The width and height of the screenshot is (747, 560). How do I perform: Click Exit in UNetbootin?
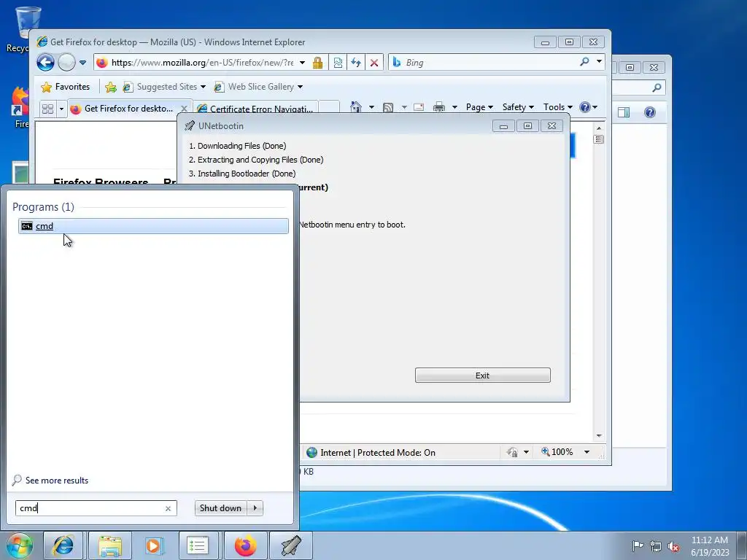483,376
